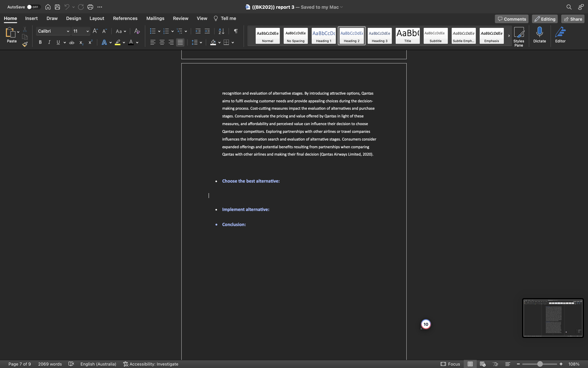Start Dictate with the microphone icon
Viewport: 588px width, 368px height.
540,35
